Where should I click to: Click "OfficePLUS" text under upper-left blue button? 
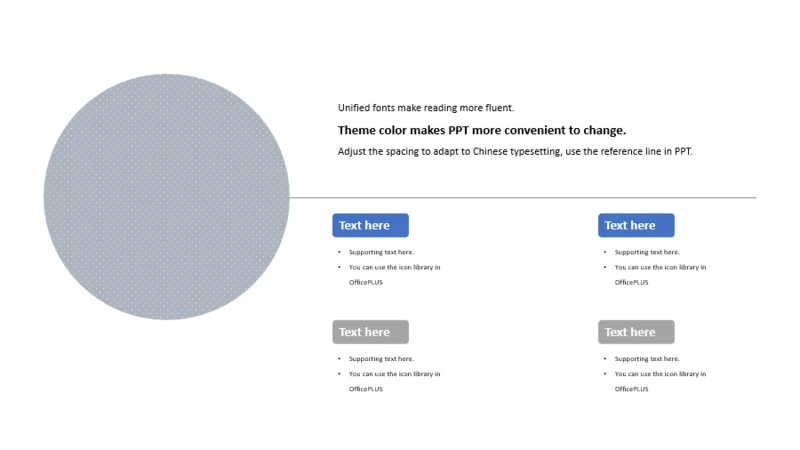point(365,282)
